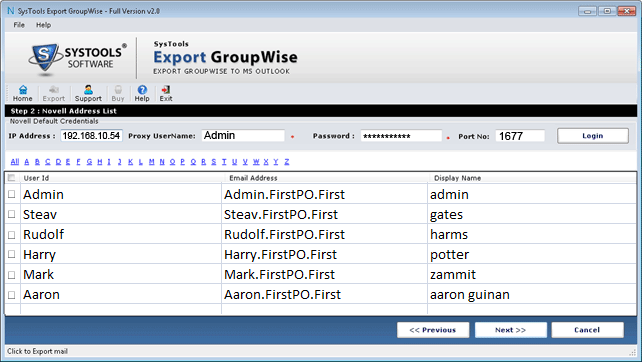Click the Login button
The width and height of the screenshot is (642, 362).
tap(592, 136)
